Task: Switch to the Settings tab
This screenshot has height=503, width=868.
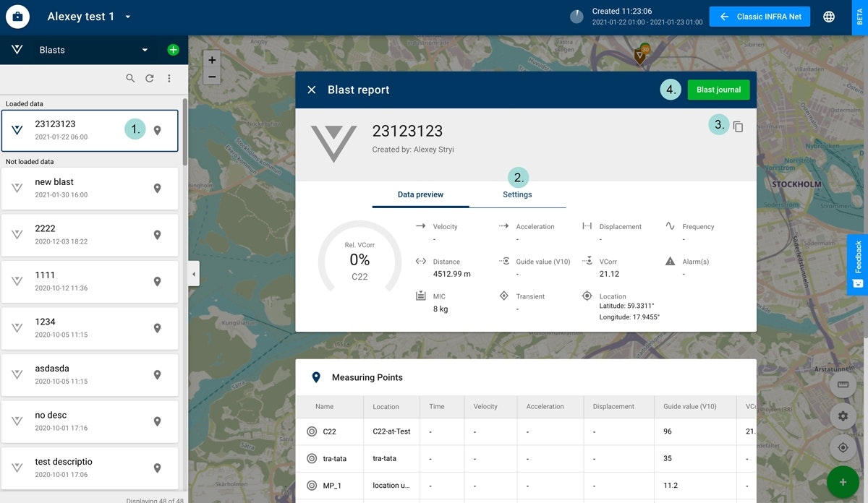Action: point(517,194)
